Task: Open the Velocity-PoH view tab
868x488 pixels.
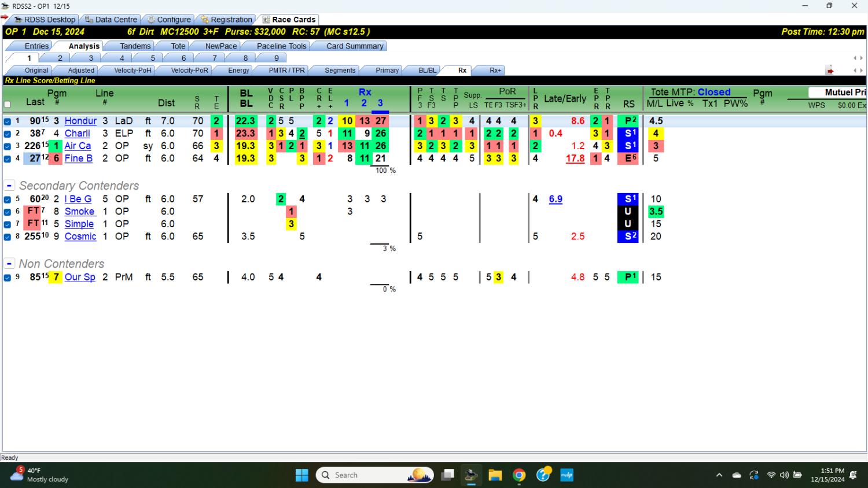Action: (133, 71)
